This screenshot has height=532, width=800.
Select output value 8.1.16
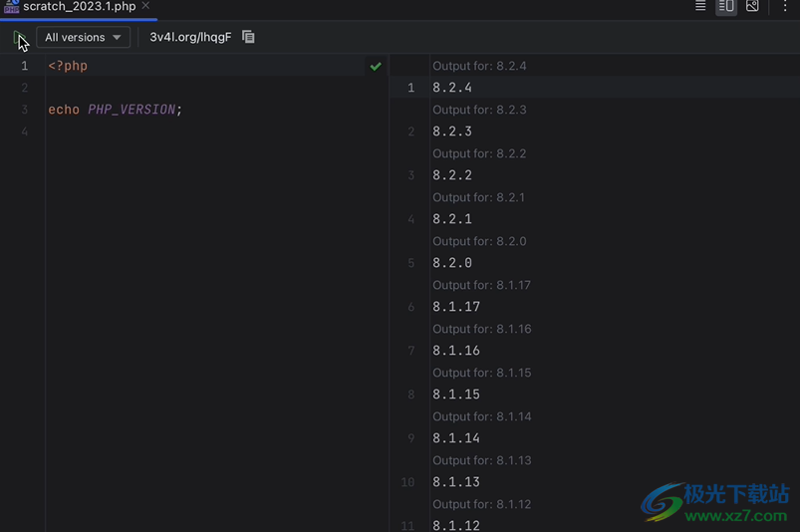pyautogui.click(x=456, y=351)
